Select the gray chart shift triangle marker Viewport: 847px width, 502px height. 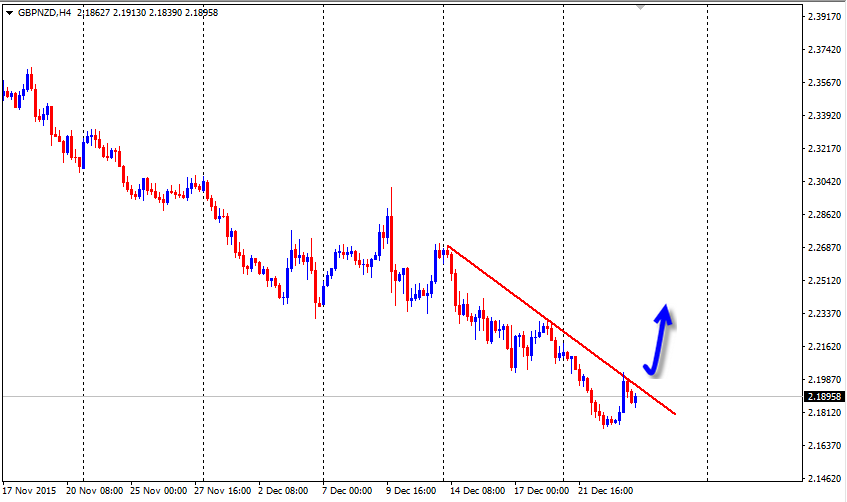point(641,8)
